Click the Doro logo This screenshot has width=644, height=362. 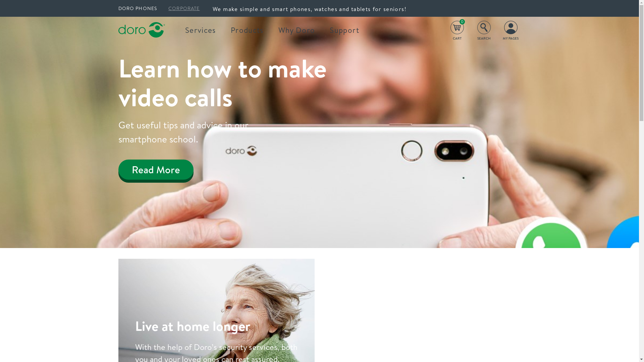point(142,30)
